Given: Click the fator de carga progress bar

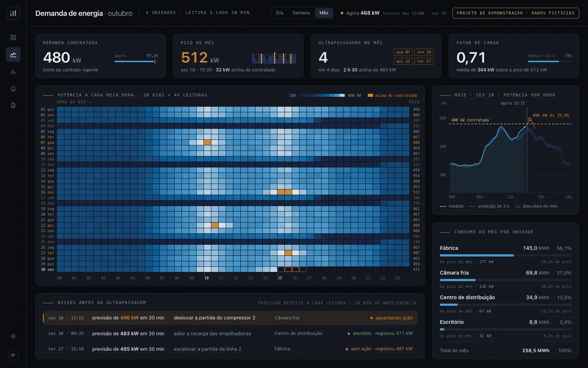Looking at the screenshot, I should 550,61.
